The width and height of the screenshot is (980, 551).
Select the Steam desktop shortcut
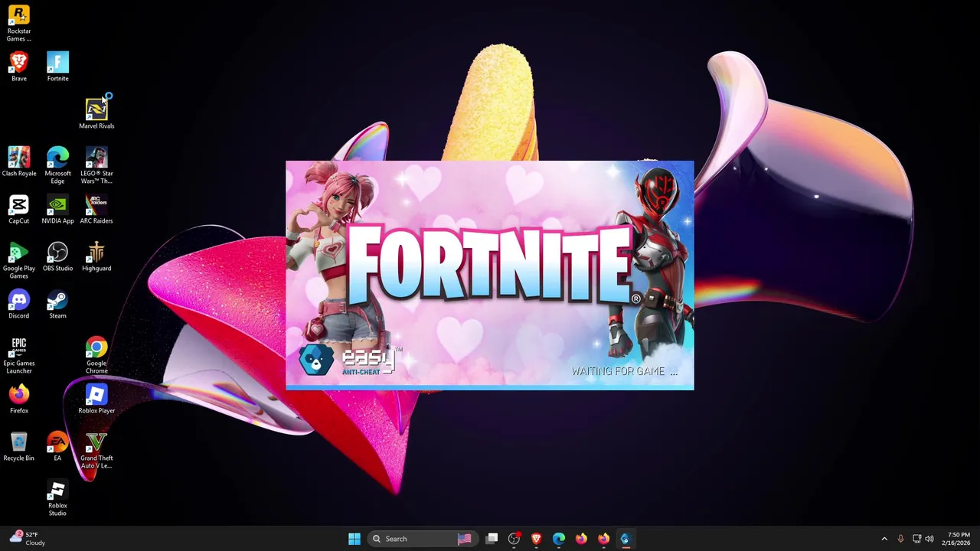(x=57, y=304)
